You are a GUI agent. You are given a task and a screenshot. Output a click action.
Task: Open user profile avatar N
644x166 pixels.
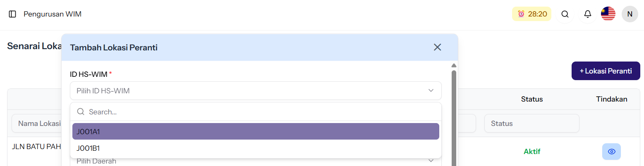pos(630,14)
